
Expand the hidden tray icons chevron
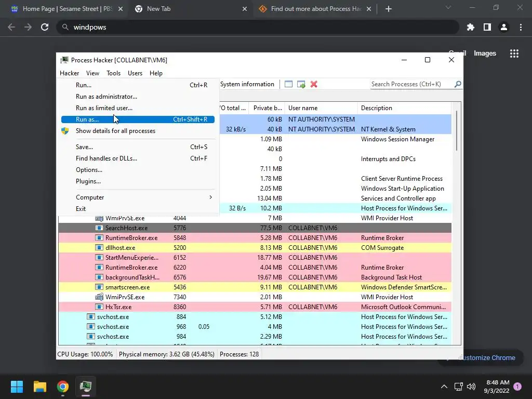point(444,387)
